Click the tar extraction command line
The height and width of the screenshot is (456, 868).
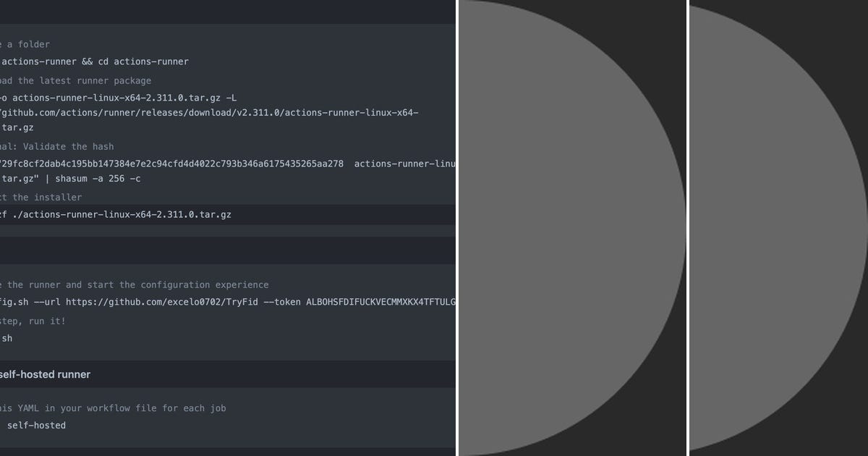[116, 214]
